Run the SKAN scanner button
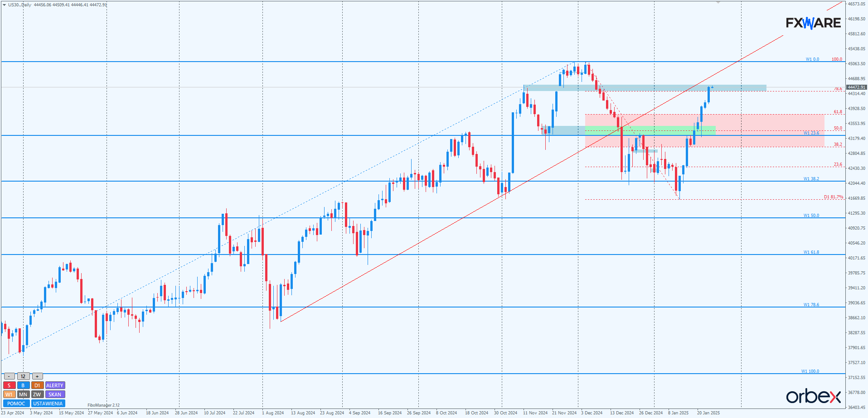 (55, 394)
